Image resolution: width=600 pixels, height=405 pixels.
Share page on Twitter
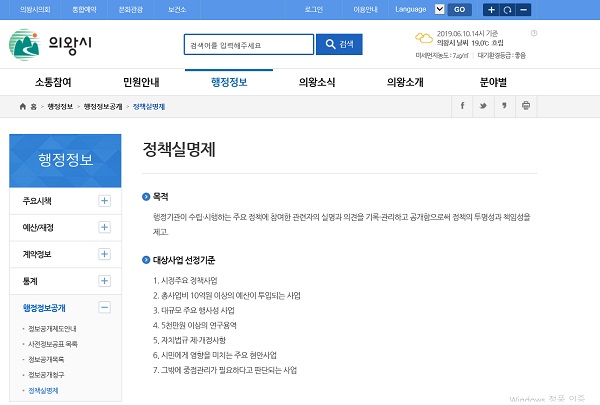click(483, 106)
